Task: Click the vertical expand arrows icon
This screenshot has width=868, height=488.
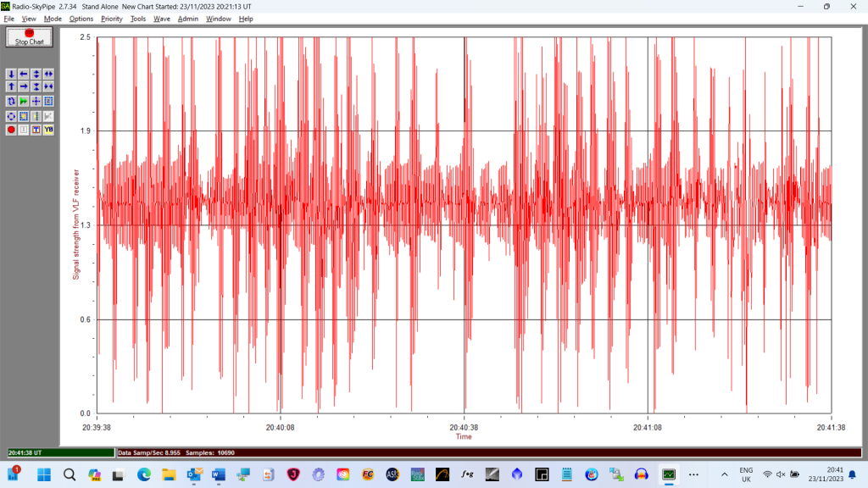Action: point(36,74)
